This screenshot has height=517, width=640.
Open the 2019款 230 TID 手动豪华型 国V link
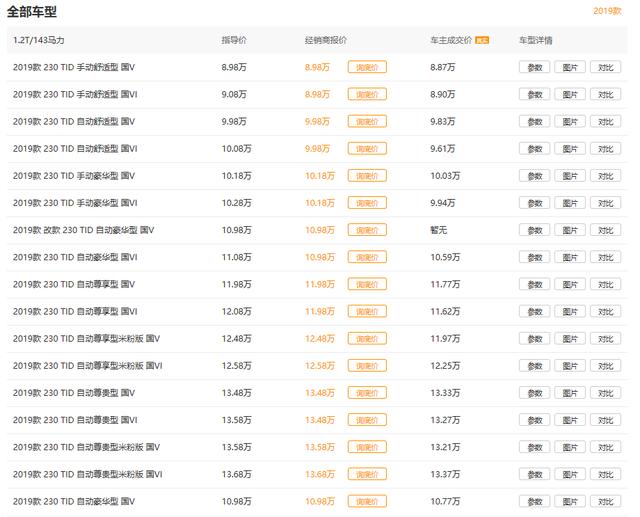pyautogui.click(x=74, y=176)
